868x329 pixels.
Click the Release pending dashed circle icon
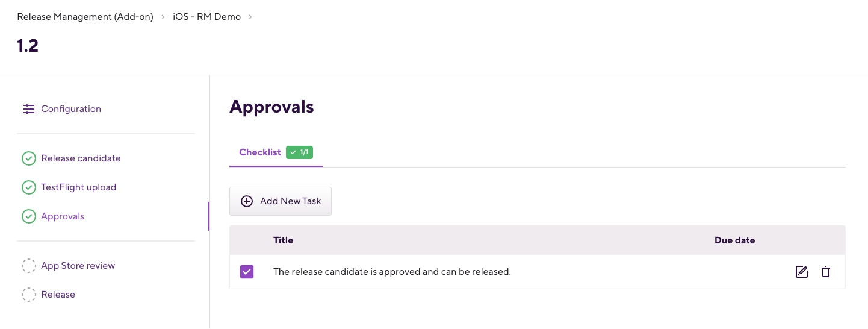pyautogui.click(x=29, y=295)
